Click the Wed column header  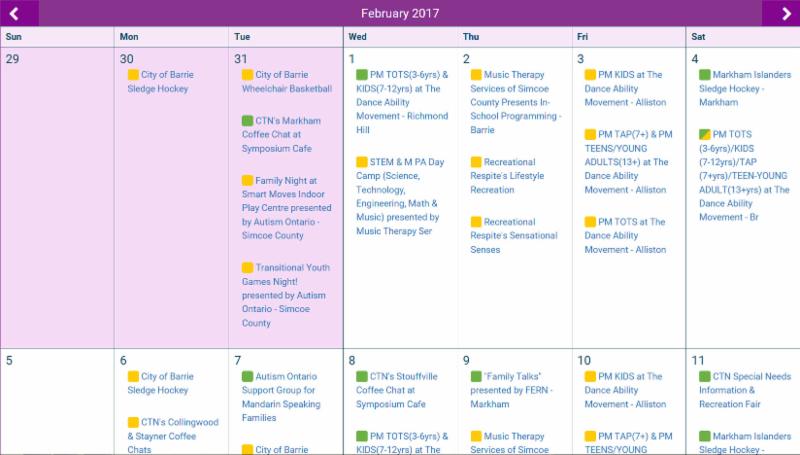tap(357, 37)
